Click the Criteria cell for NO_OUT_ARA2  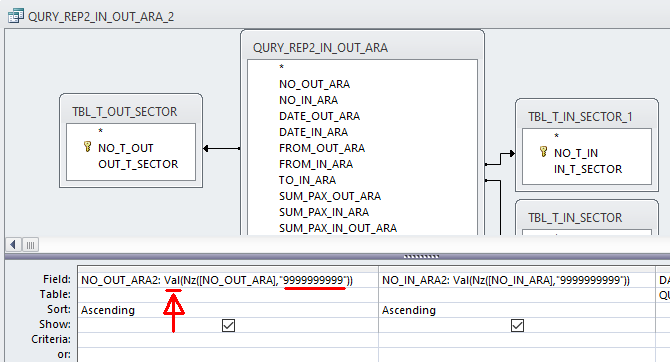[228, 340]
